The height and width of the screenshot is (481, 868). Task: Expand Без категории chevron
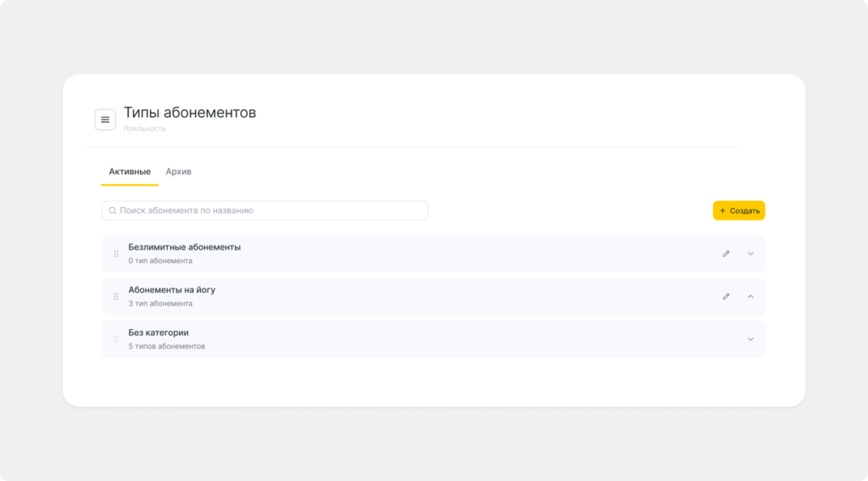click(x=750, y=339)
